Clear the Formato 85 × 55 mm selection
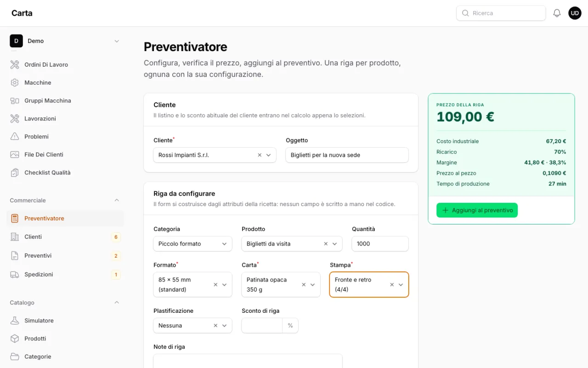This screenshot has height=368, width=588. coord(215,285)
